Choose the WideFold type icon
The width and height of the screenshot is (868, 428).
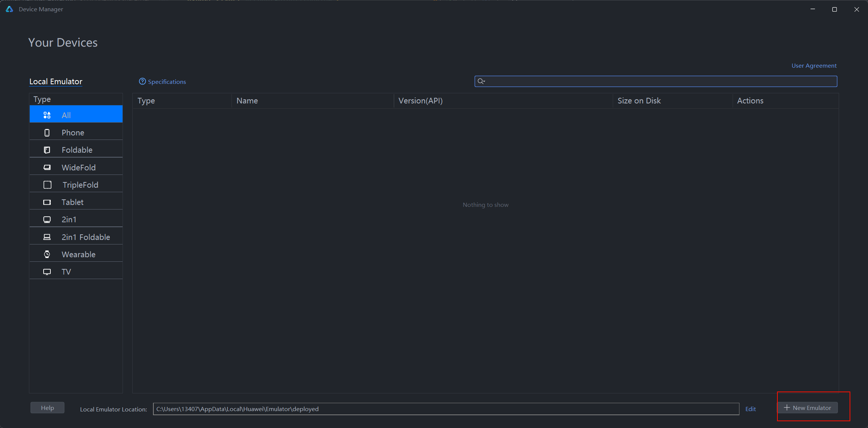pyautogui.click(x=47, y=167)
